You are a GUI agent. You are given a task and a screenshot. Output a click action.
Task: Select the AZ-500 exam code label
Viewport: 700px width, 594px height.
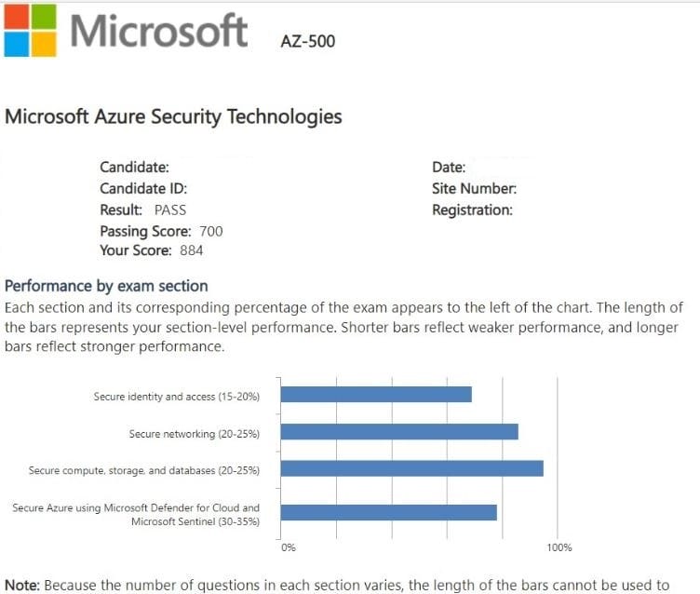tap(307, 41)
